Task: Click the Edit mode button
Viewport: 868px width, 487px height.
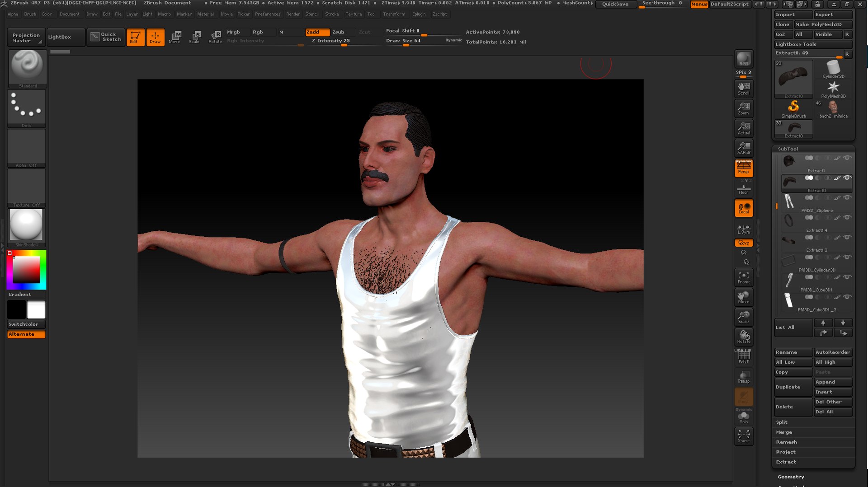Action: click(135, 37)
